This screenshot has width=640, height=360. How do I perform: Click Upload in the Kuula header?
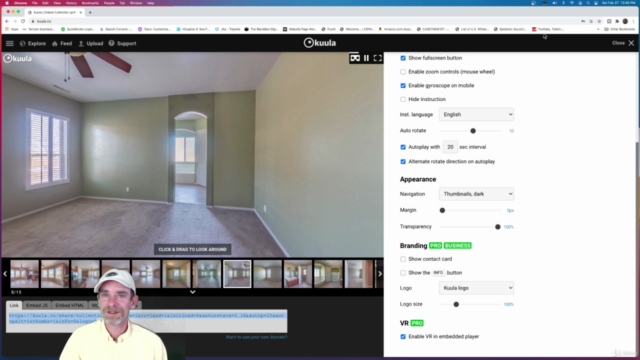[x=91, y=43]
